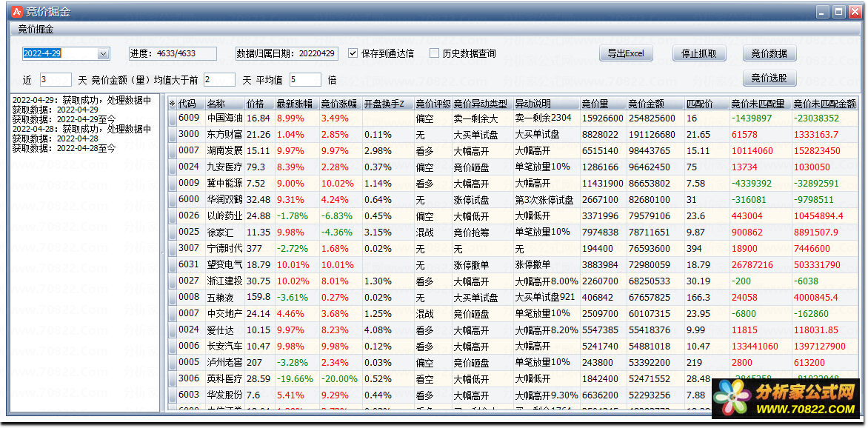
Task: Sort by the 异动说明 column header
Action: pyautogui.click(x=547, y=104)
